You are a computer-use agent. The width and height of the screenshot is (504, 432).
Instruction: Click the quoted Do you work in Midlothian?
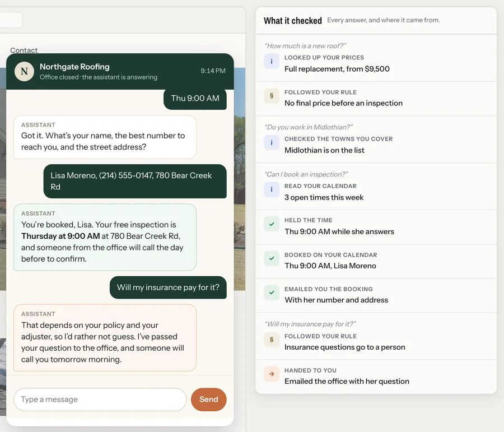(x=309, y=127)
